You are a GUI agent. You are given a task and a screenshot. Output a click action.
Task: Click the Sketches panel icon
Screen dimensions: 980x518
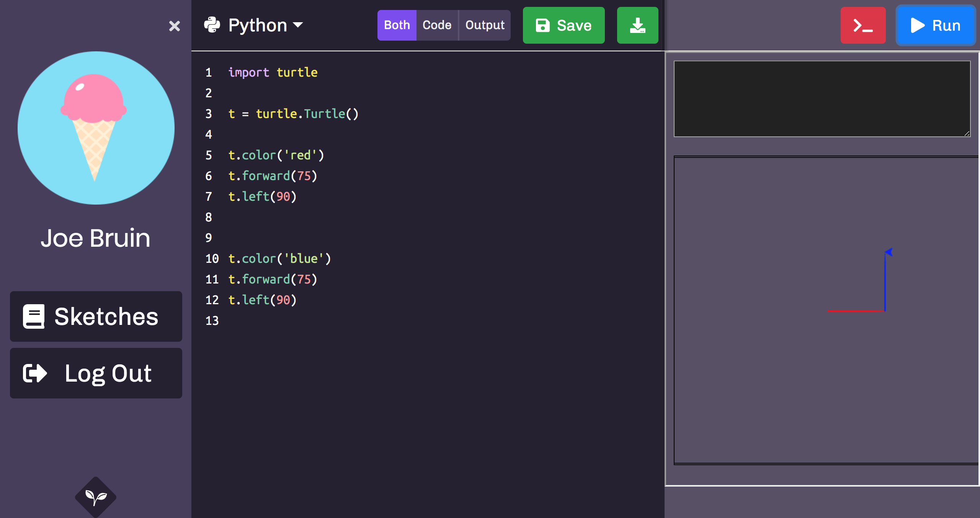pos(34,317)
